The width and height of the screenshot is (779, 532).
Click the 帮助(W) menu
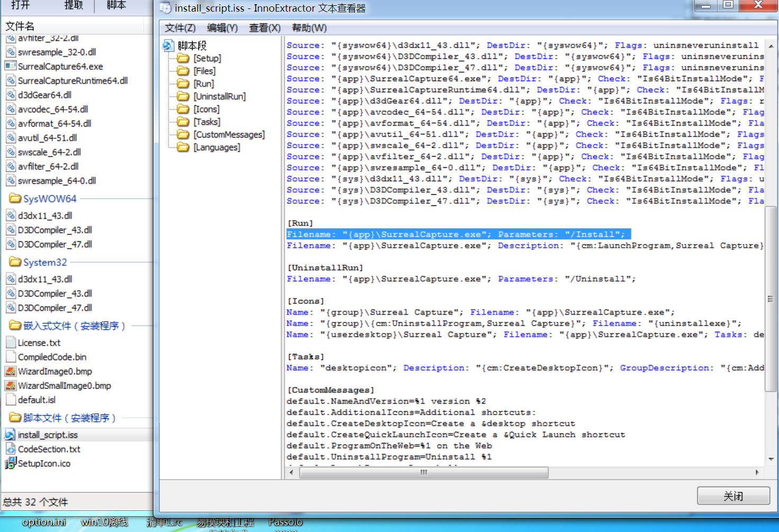pyautogui.click(x=309, y=28)
